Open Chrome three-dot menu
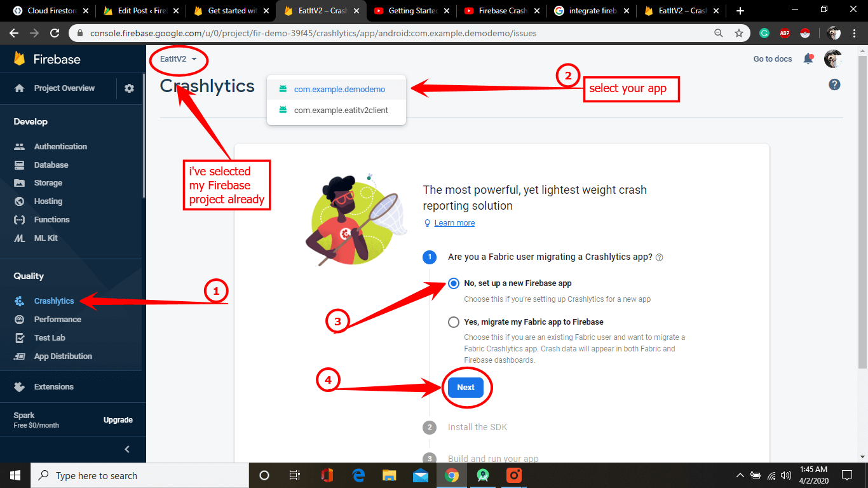 point(855,33)
